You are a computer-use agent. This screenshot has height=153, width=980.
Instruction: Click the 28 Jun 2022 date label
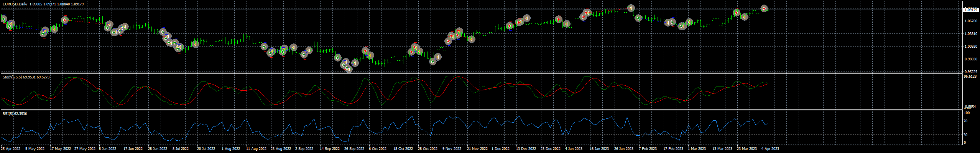pos(158,148)
